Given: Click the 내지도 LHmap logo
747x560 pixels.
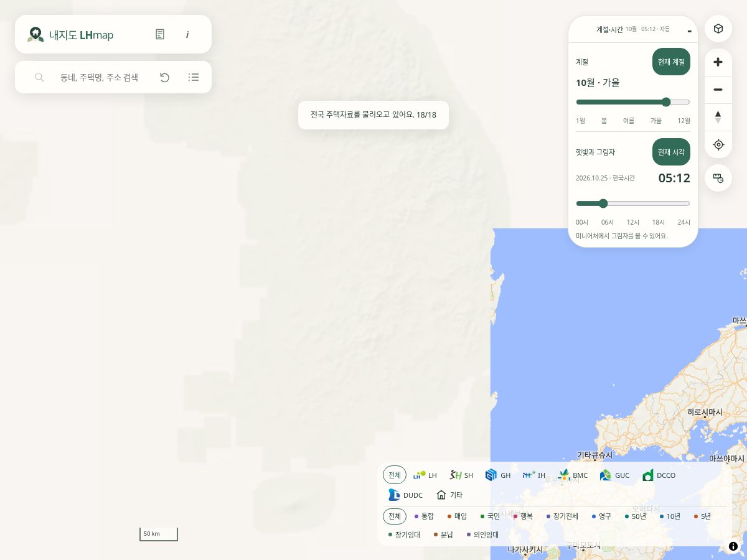Looking at the screenshot, I should (x=70, y=35).
